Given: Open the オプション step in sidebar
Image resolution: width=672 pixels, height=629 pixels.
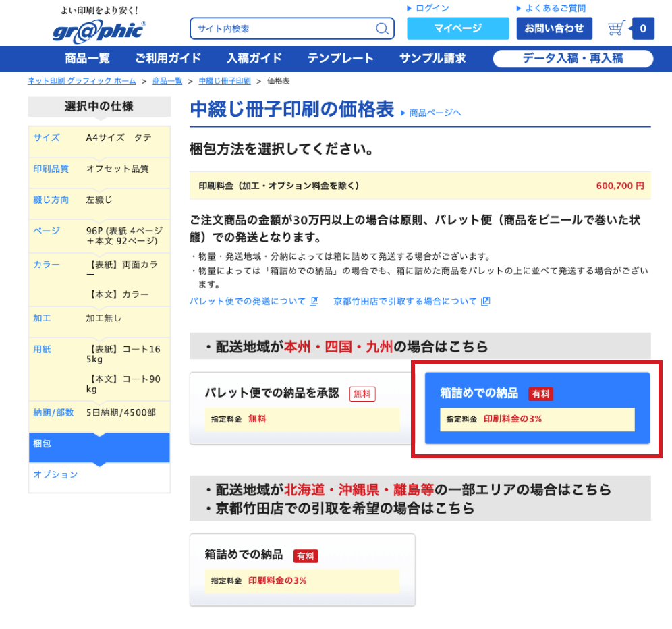Looking at the screenshot, I should [x=99, y=475].
